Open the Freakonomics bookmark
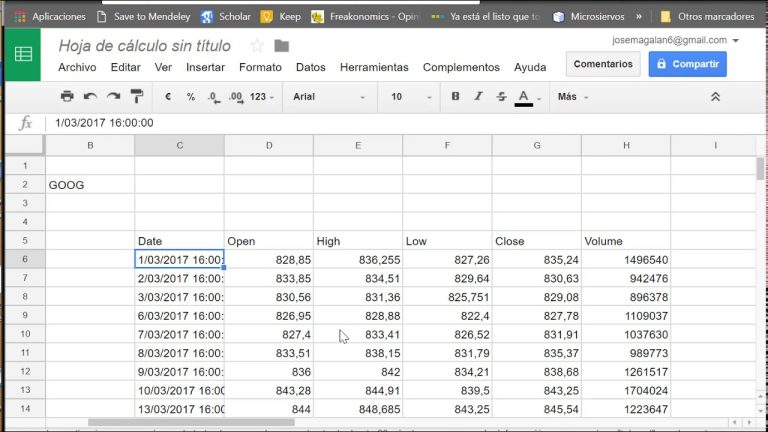The width and height of the screenshot is (768, 432). (365, 17)
